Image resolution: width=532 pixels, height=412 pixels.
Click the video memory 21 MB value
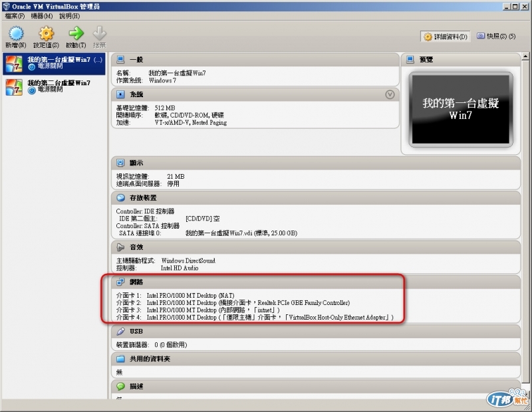[x=176, y=176]
